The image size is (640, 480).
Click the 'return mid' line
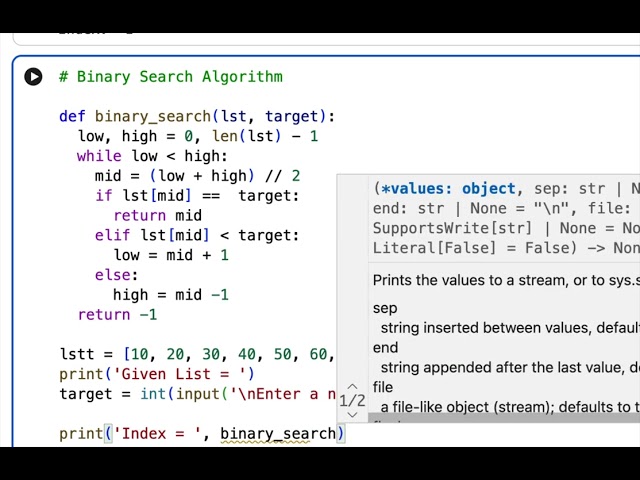click(158, 216)
